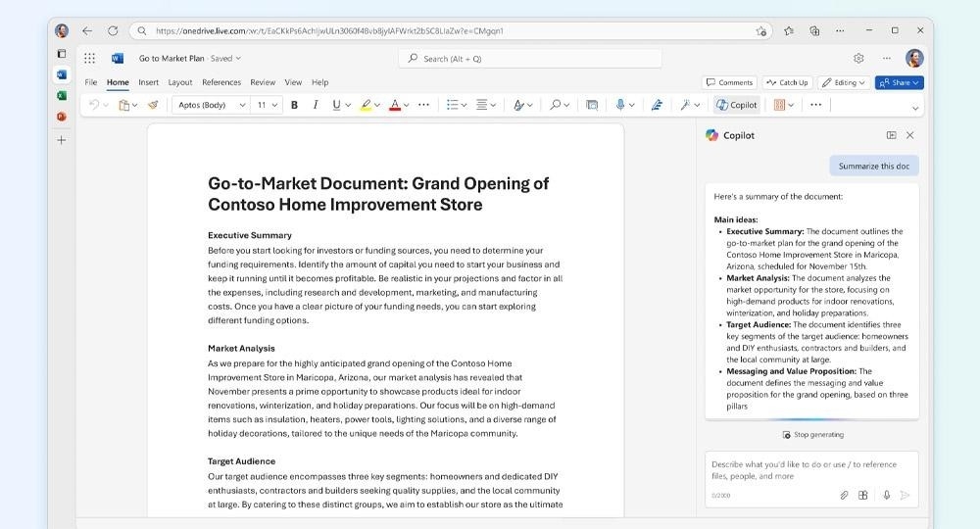Toggle Italic formatting
980x529 pixels.
click(316, 105)
